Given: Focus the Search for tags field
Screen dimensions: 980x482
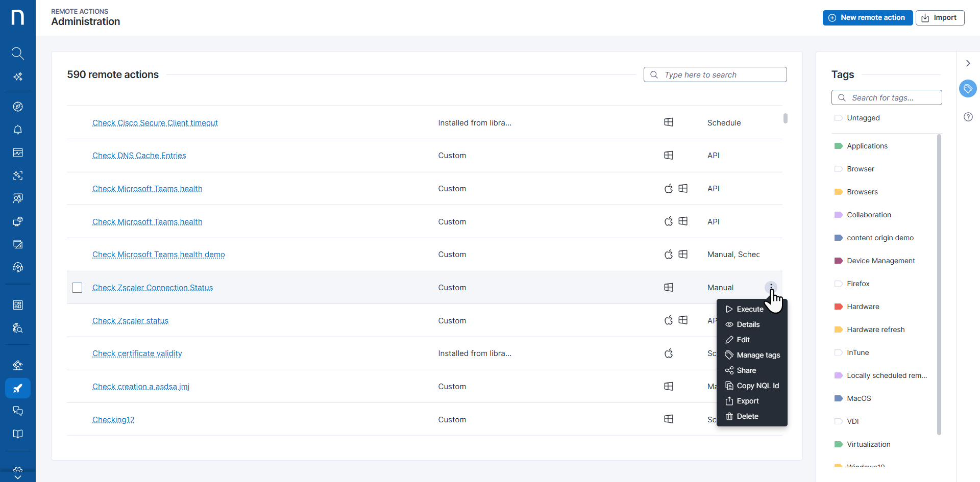Looking at the screenshot, I should 887,97.
